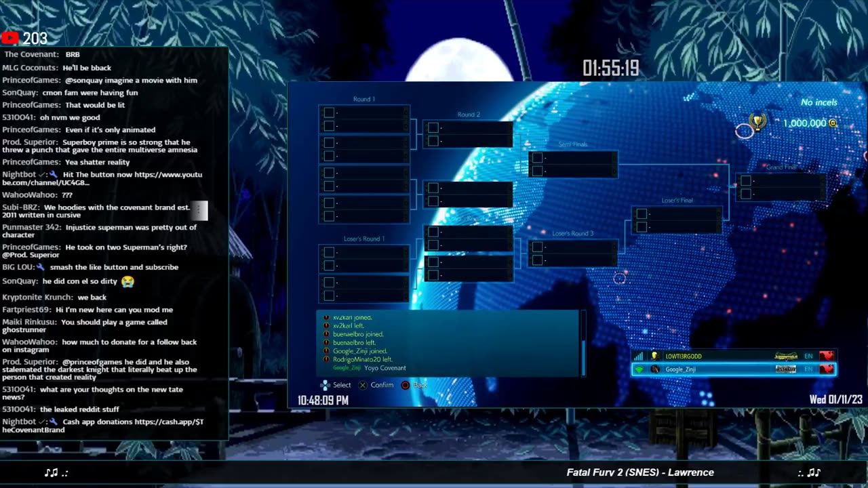Click the red circle icon beside Back
The width and height of the screenshot is (868, 488).
coord(406,385)
